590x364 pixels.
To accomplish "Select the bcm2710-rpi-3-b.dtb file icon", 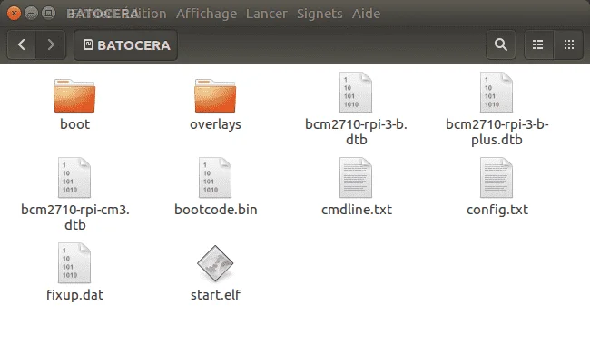I will click(x=356, y=93).
